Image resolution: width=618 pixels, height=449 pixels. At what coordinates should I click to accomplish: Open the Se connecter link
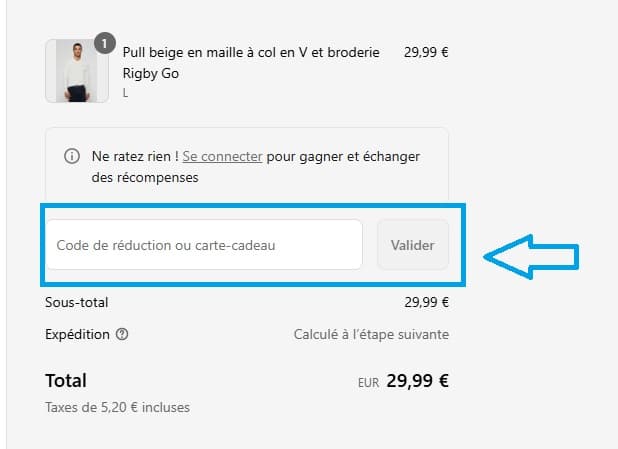pos(222,157)
